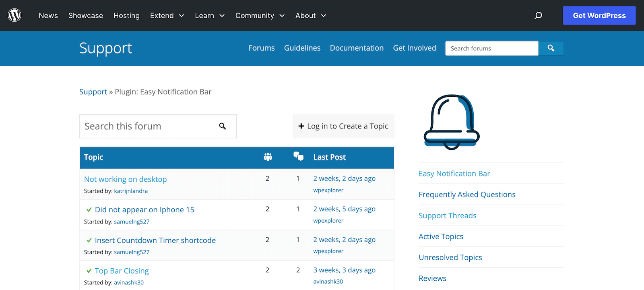Click resolved checkmark beside Did not appear on Iphone 15

pyautogui.click(x=89, y=209)
